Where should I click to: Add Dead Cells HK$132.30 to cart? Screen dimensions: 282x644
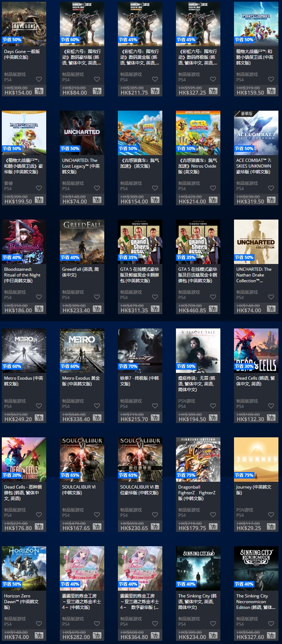pos(271,418)
